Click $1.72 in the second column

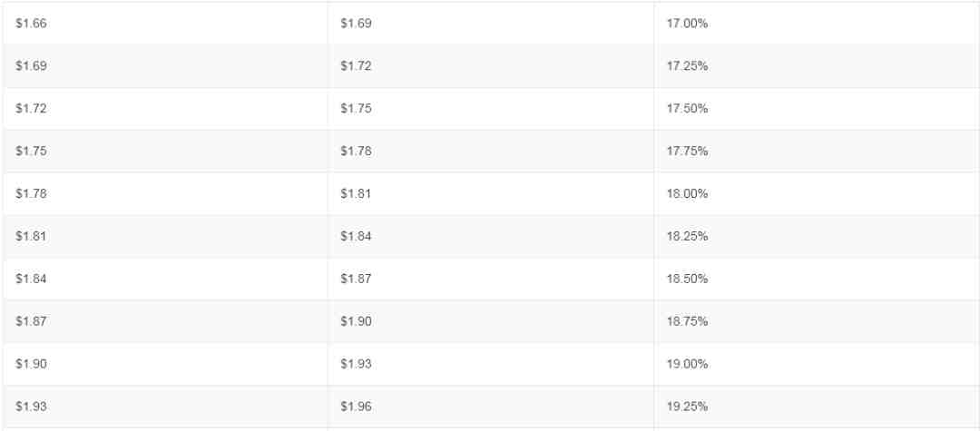tap(356, 66)
